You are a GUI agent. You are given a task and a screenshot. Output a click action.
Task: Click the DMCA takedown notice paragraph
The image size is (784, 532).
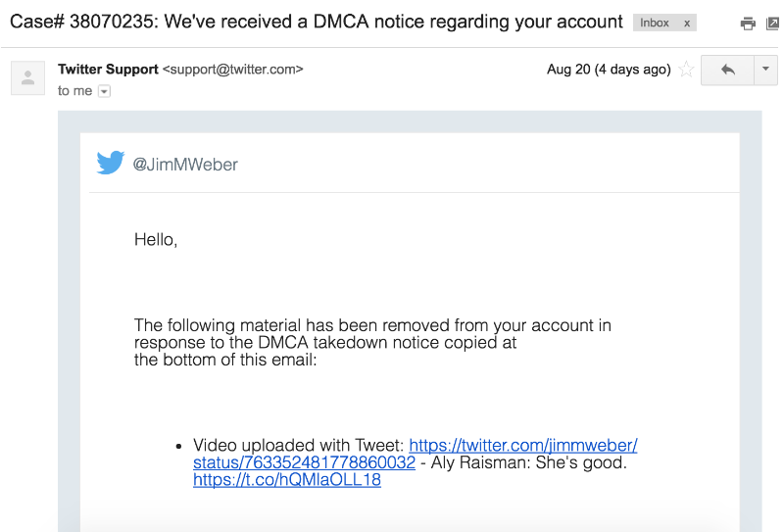pyautogui.click(x=372, y=342)
